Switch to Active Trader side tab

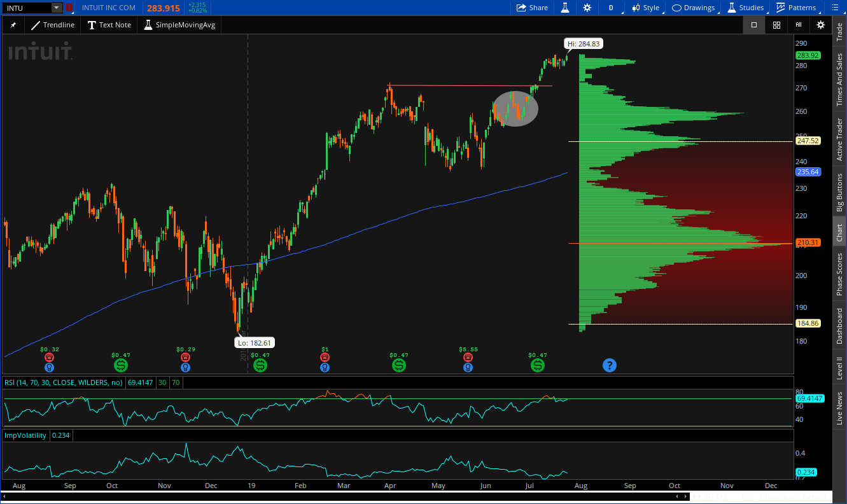[x=839, y=139]
